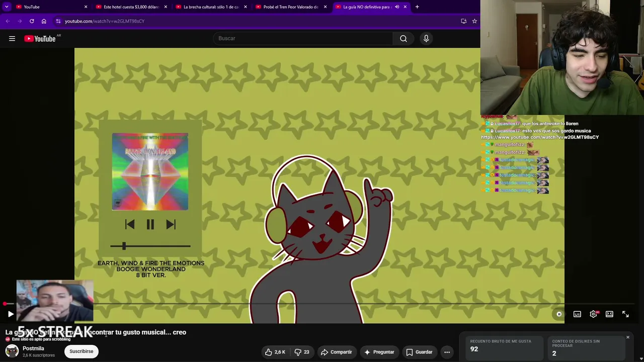This screenshot has width=644, height=362.
Task: Save the video with Guardar
Action: [x=419, y=352]
